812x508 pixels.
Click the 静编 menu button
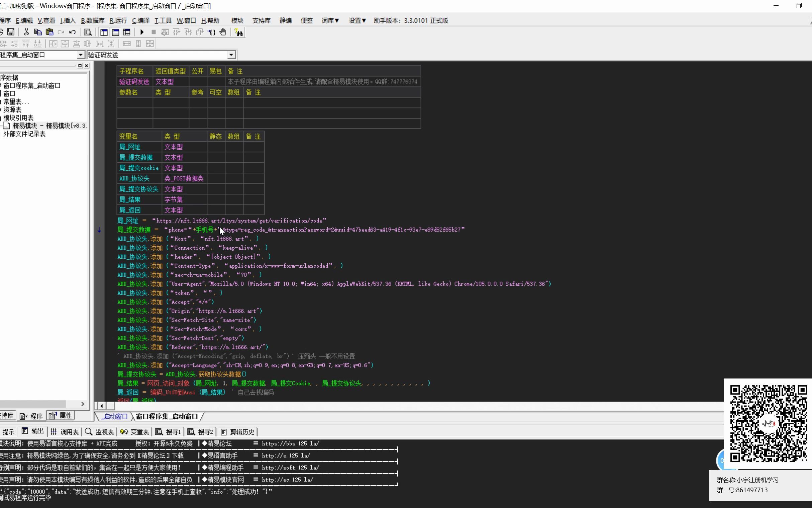(x=286, y=20)
